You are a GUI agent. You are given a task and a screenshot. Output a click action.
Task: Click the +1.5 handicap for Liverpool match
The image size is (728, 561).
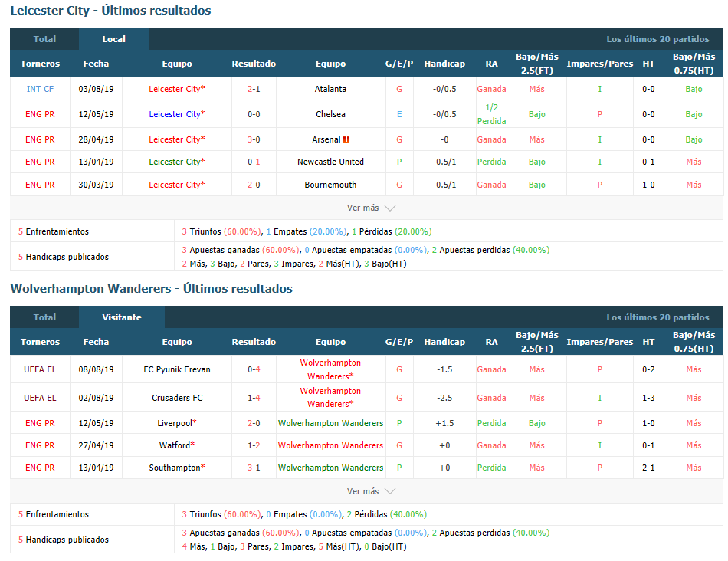tap(444, 423)
